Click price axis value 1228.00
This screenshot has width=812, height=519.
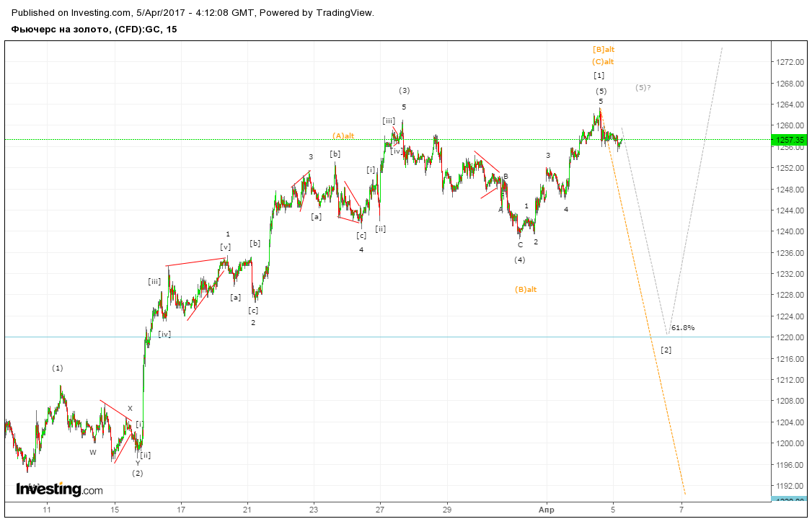coord(789,295)
